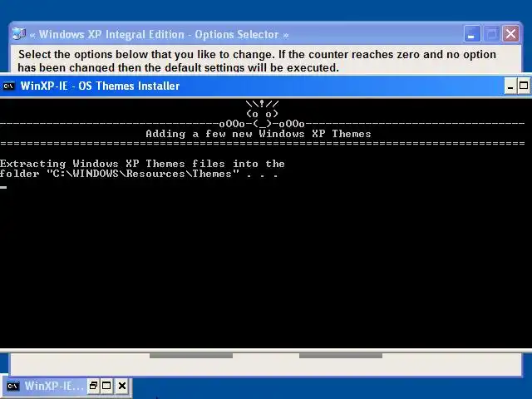Screen dimensions: 532x399
Task: Click the Options Selector window icon
Action: [18, 33]
